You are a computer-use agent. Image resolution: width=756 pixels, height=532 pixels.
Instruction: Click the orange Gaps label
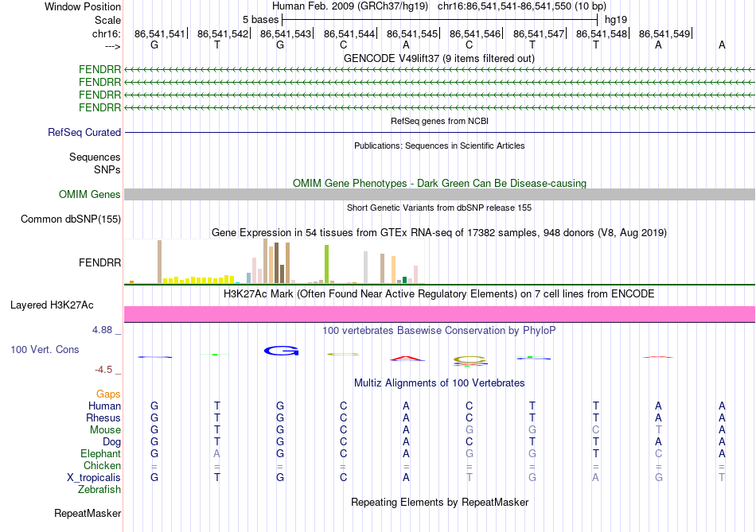[108, 394]
